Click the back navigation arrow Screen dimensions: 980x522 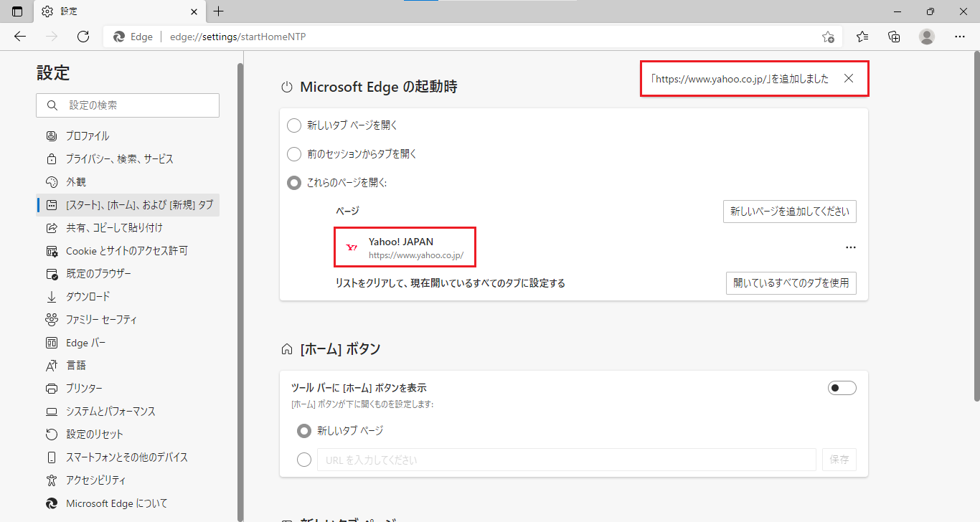click(x=20, y=37)
